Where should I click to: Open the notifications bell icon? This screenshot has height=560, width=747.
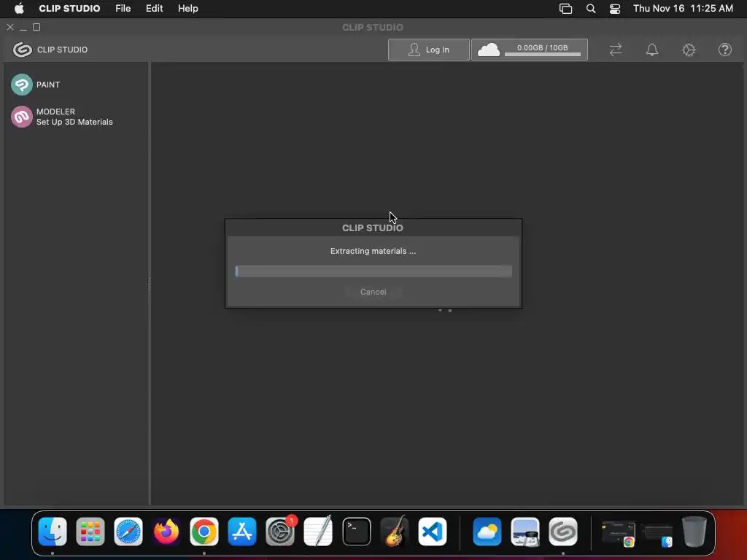click(652, 50)
